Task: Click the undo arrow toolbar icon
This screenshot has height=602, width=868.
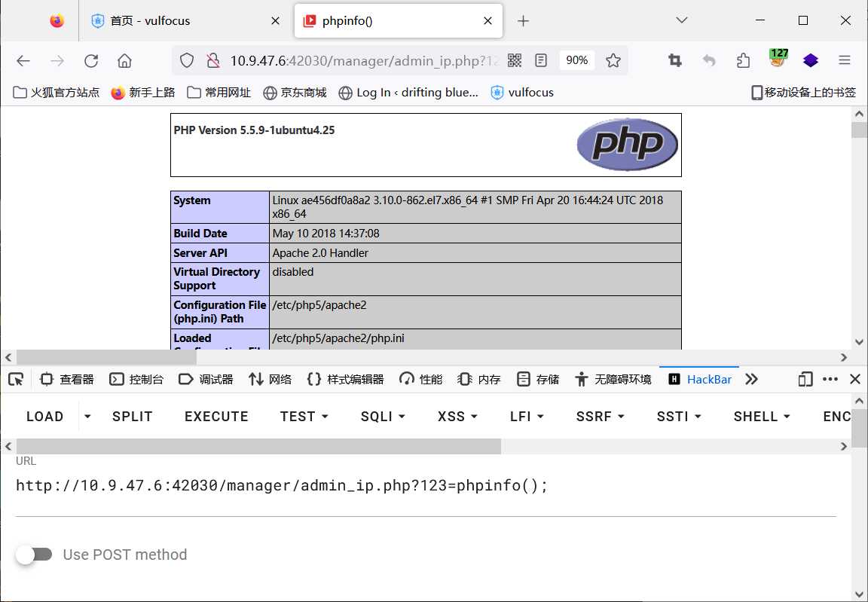Action: coord(709,60)
